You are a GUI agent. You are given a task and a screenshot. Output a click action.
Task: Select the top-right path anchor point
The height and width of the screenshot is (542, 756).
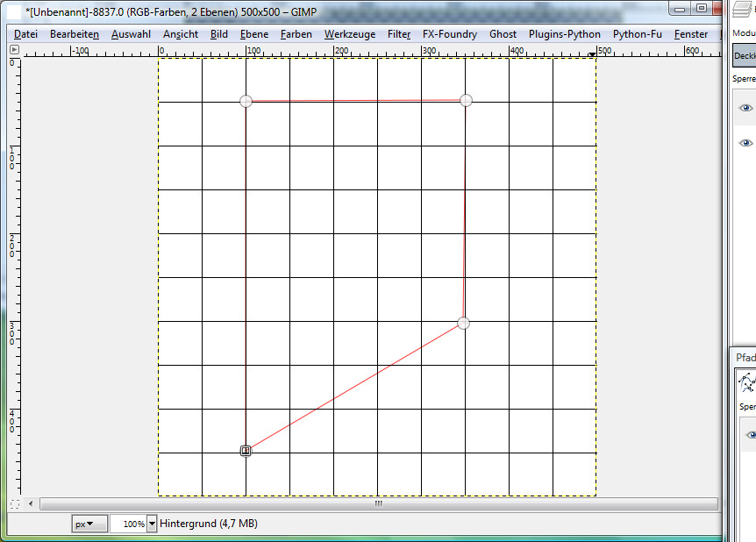tap(466, 100)
